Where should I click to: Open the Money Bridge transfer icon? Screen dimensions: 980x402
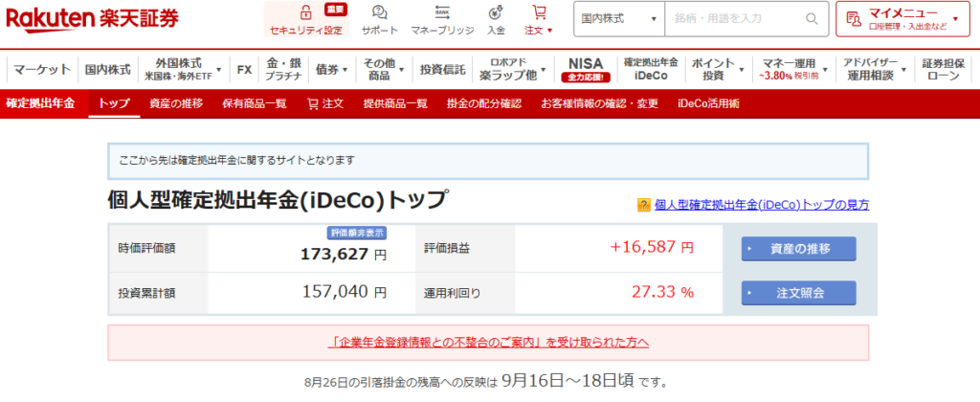[x=442, y=13]
